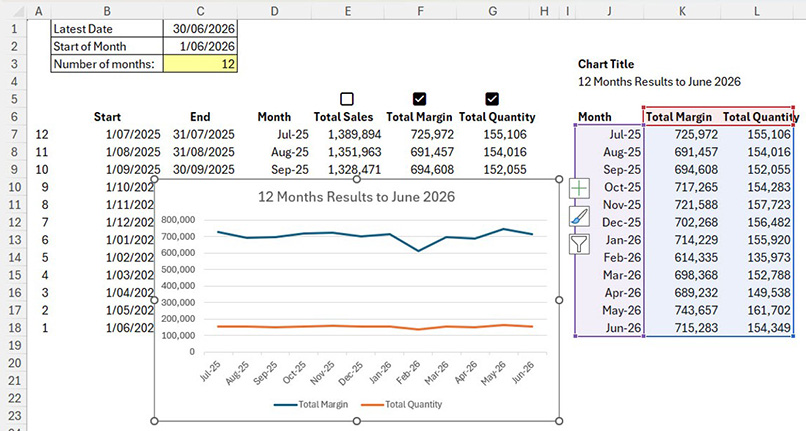The width and height of the screenshot is (806, 431).
Task: Click the quantity cell 154,349
Action: coord(757,328)
